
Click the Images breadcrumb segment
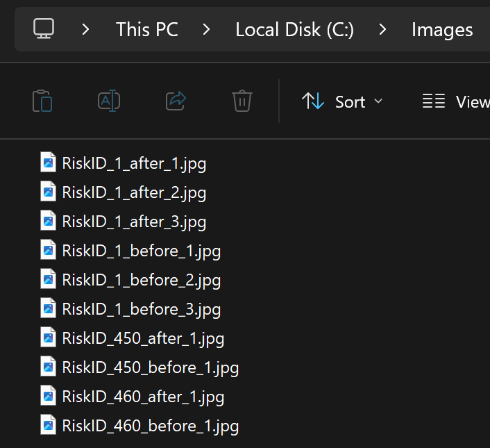442,30
